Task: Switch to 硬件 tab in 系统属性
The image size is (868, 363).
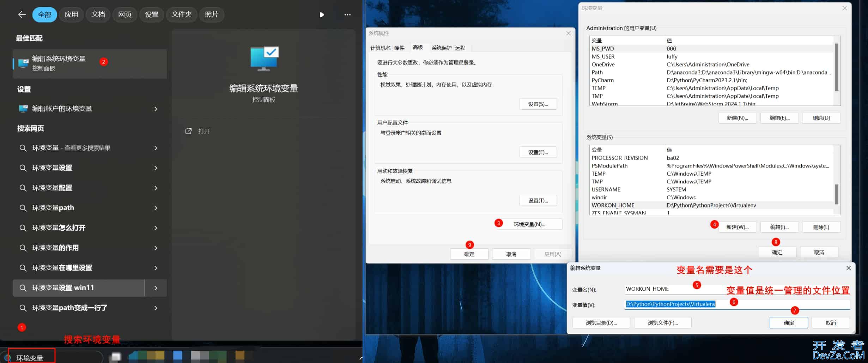Action: pos(399,48)
